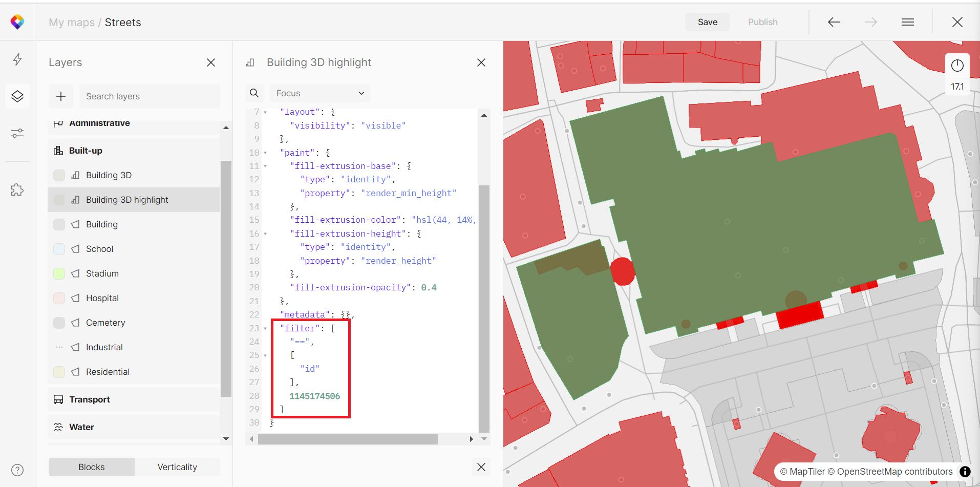Open the hamburger menu icon
Screen dimensions: 980x487
click(907, 22)
